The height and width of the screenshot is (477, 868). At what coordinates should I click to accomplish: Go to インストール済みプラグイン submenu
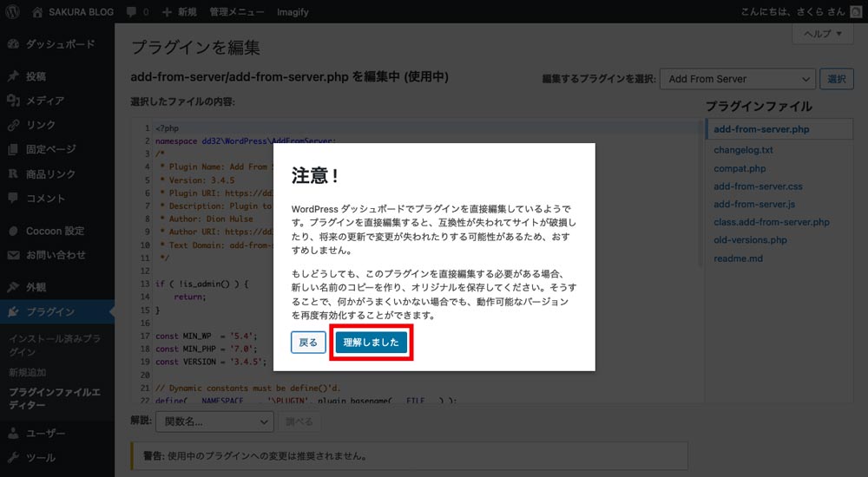[55, 345]
